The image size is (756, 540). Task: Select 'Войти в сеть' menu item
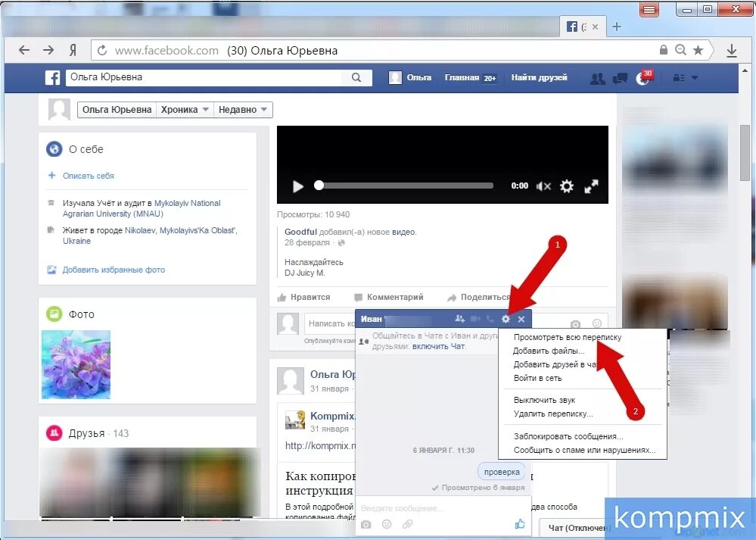coord(537,378)
